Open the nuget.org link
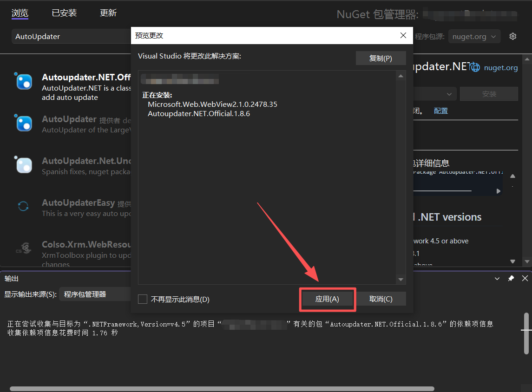The height and width of the screenshot is (392, 532). (501, 67)
